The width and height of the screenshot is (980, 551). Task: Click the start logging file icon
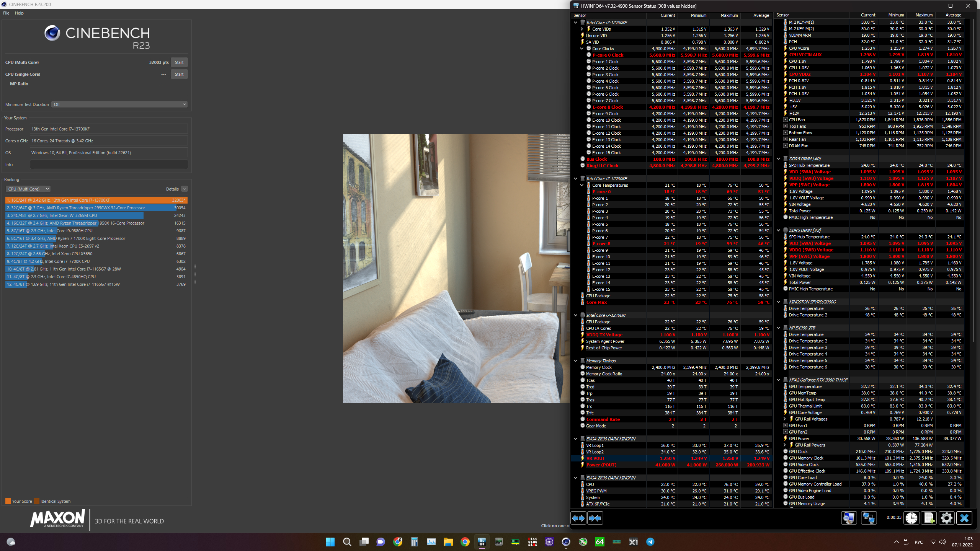[x=929, y=518]
